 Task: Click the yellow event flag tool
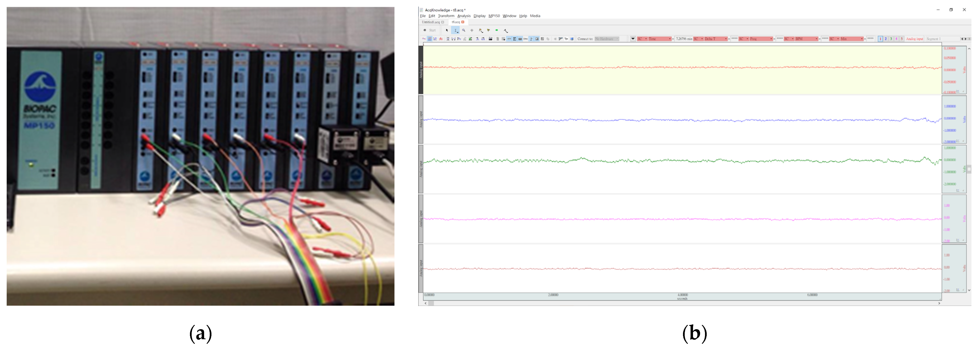(488, 31)
